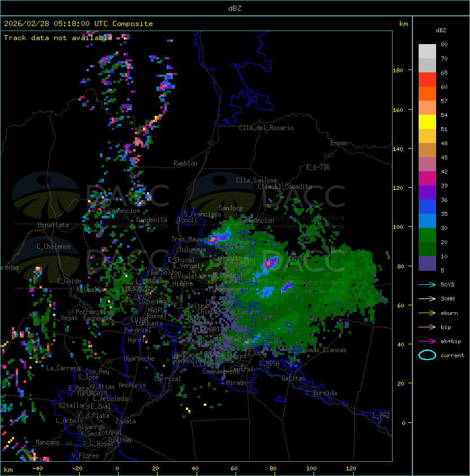
Task: Click the white 30HM arrow icon
Action: coord(427,298)
